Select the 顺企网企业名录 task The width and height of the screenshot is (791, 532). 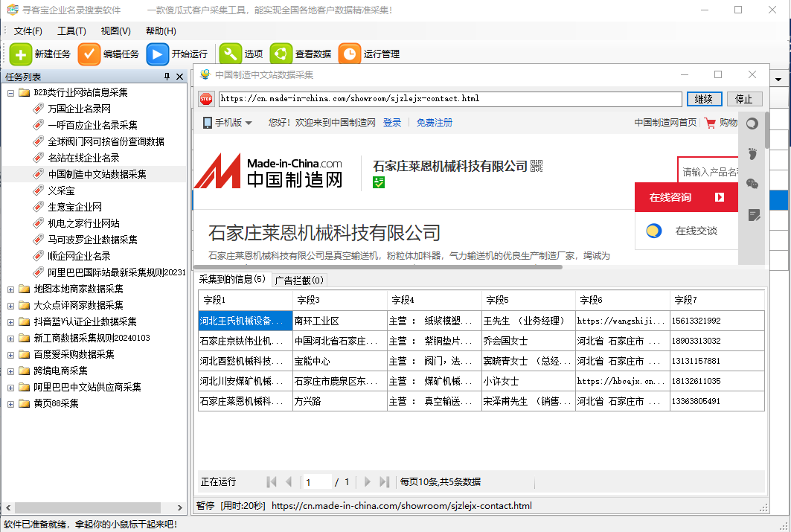pyautogui.click(x=79, y=256)
